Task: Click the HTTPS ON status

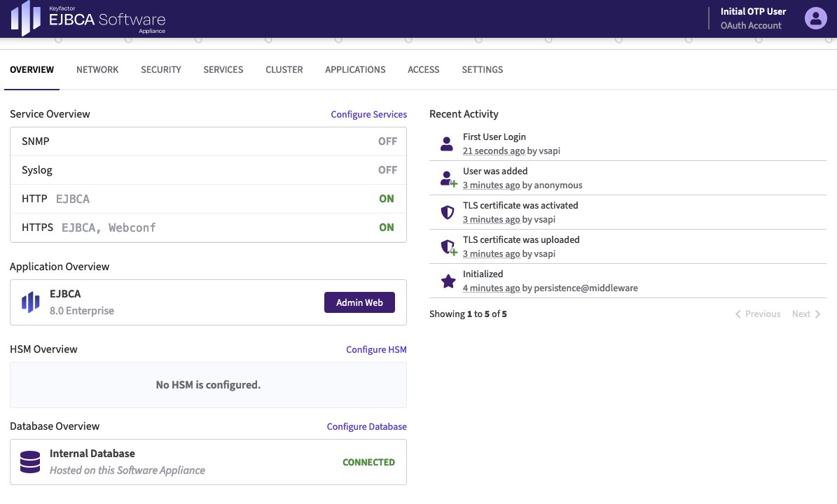Action: (x=387, y=227)
